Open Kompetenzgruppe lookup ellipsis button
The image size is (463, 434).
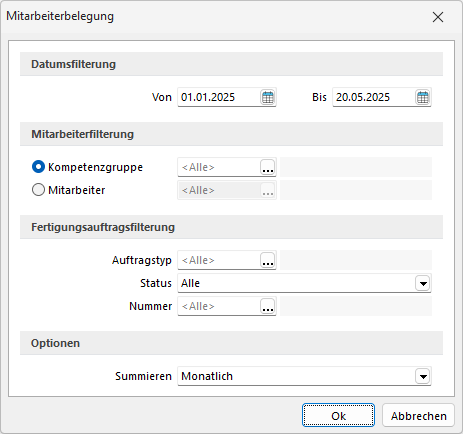tap(268, 167)
